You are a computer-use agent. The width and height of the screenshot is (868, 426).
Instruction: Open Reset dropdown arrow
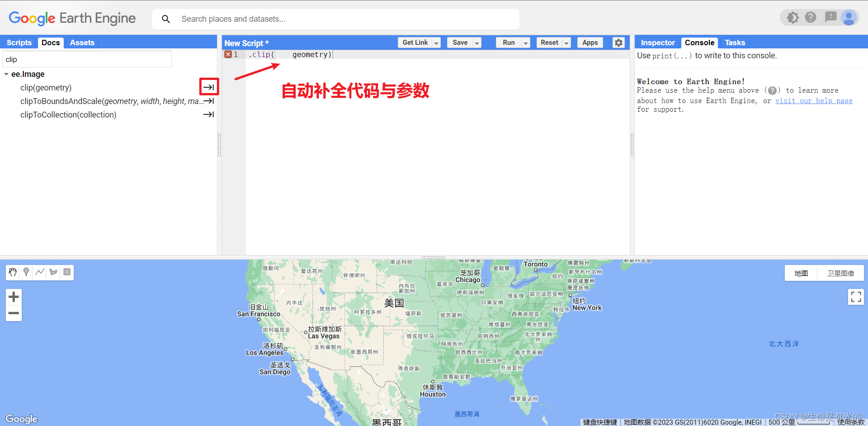pos(566,43)
